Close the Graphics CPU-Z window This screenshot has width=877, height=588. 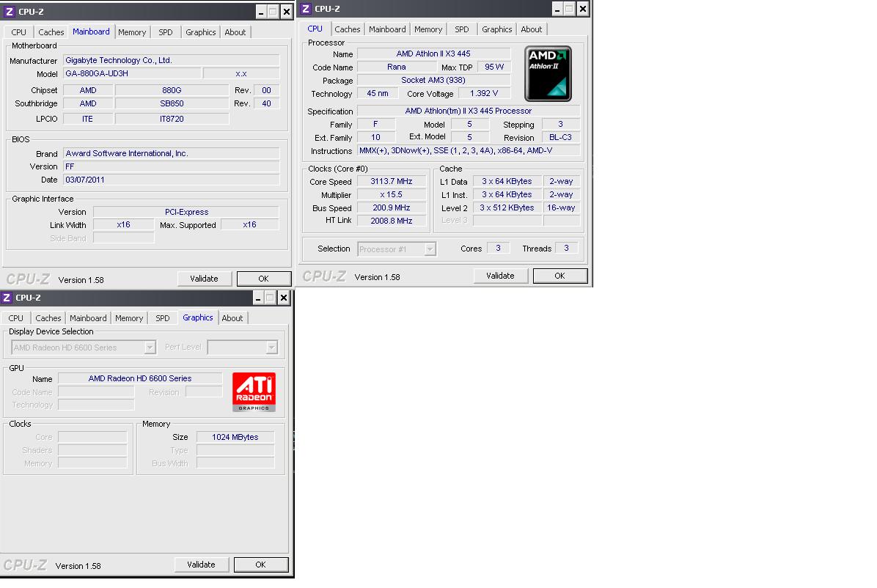click(x=284, y=298)
